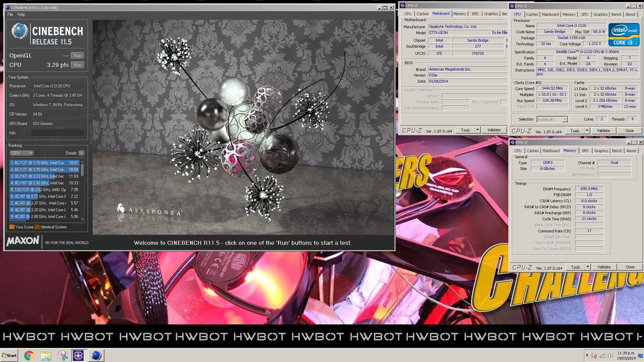
Task: Run the CPU benchmark
Action: click(x=78, y=65)
